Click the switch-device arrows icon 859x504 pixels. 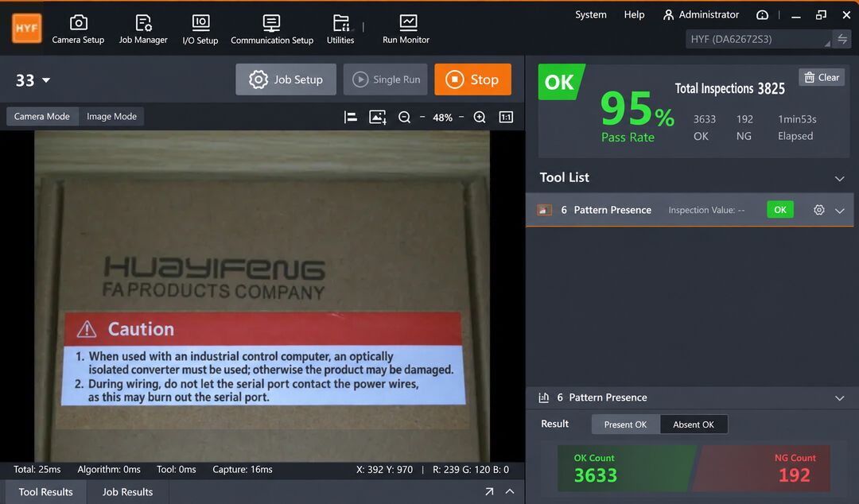click(x=842, y=39)
